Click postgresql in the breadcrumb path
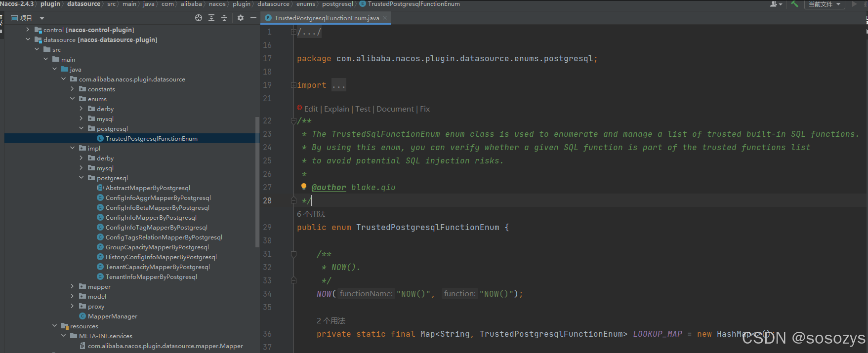This screenshot has width=868, height=353. [x=337, y=4]
